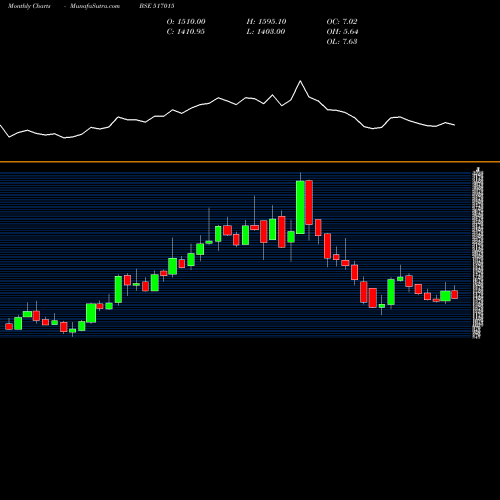Image resolution: width=500 pixels, height=500 pixels.
Task: Select the open value 'O: 1510.00'
Action: click(186, 22)
